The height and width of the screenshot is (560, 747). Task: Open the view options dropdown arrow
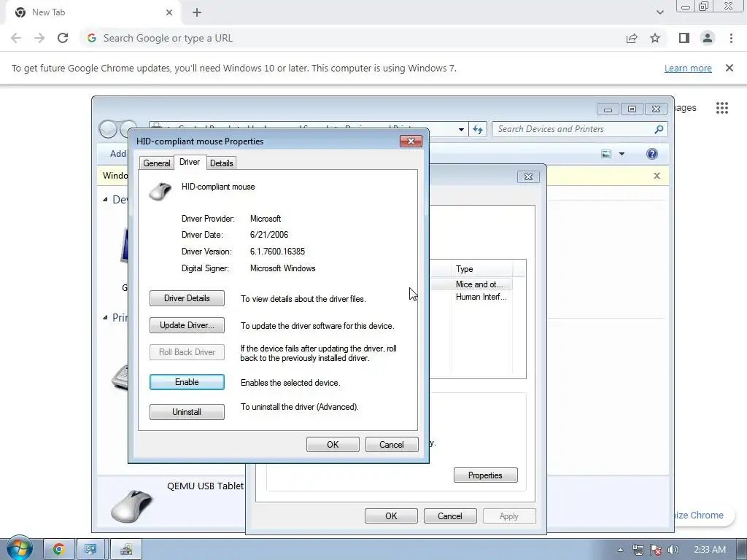pyautogui.click(x=622, y=154)
